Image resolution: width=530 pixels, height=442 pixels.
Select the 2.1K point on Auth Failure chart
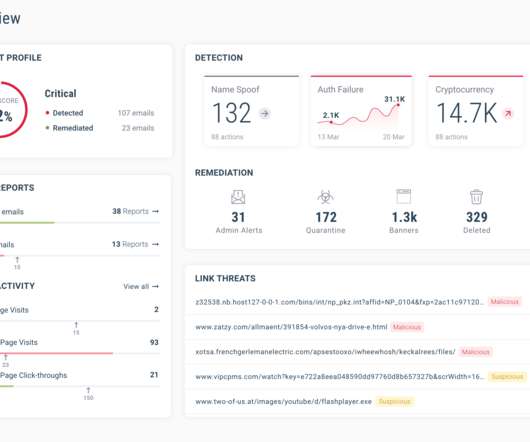click(x=331, y=122)
